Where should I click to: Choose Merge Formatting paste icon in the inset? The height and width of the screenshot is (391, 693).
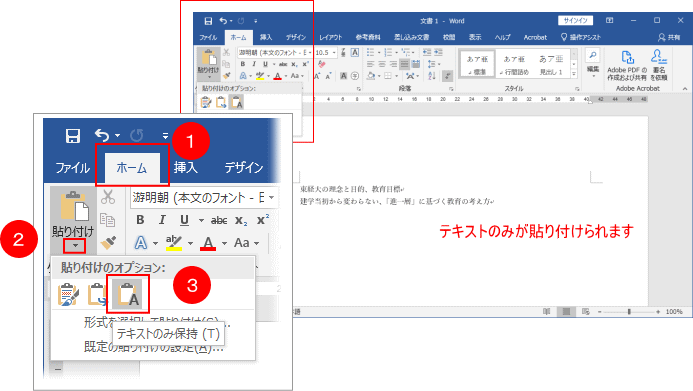click(96, 295)
